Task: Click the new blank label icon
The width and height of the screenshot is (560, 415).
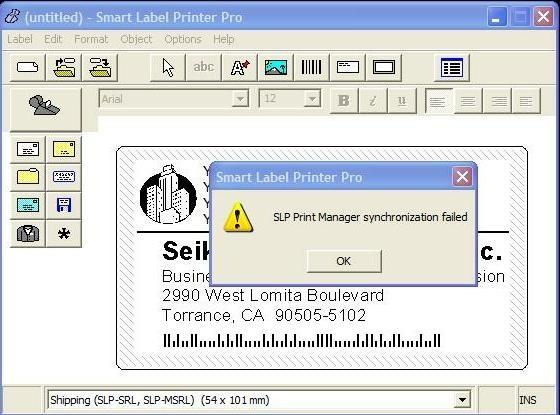Action: [x=28, y=67]
